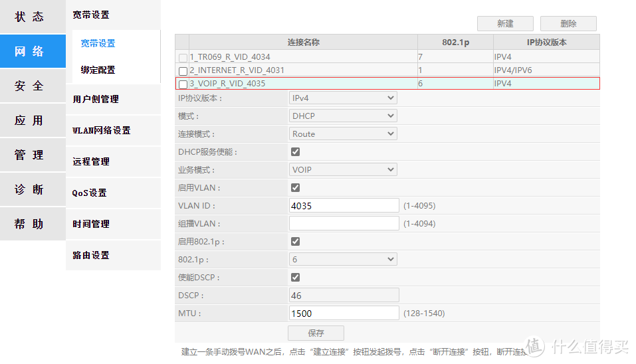
Task: Open the 连接模式 dropdown showing Route
Action: click(x=343, y=134)
